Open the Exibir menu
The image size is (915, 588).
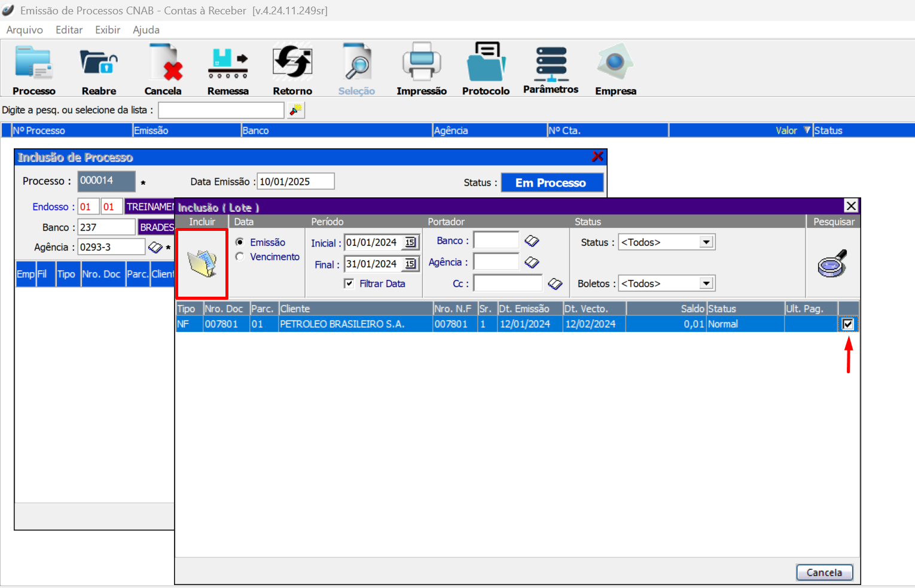(108, 30)
